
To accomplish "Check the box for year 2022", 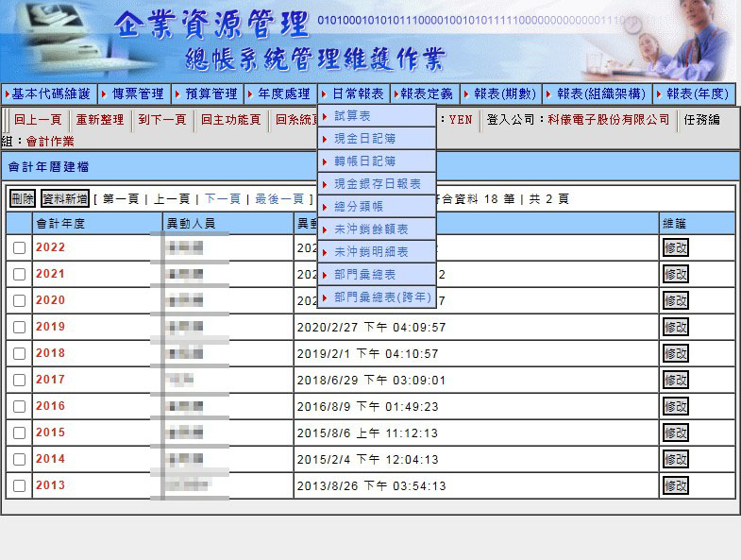I will coord(20,247).
